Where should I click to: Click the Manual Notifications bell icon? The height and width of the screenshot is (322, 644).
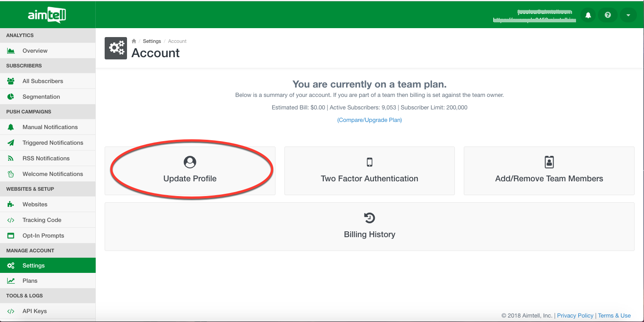click(x=11, y=127)
